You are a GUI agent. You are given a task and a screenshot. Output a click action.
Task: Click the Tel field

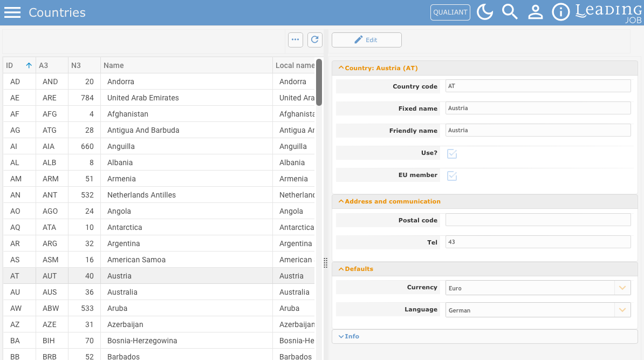tap(538, 242)
